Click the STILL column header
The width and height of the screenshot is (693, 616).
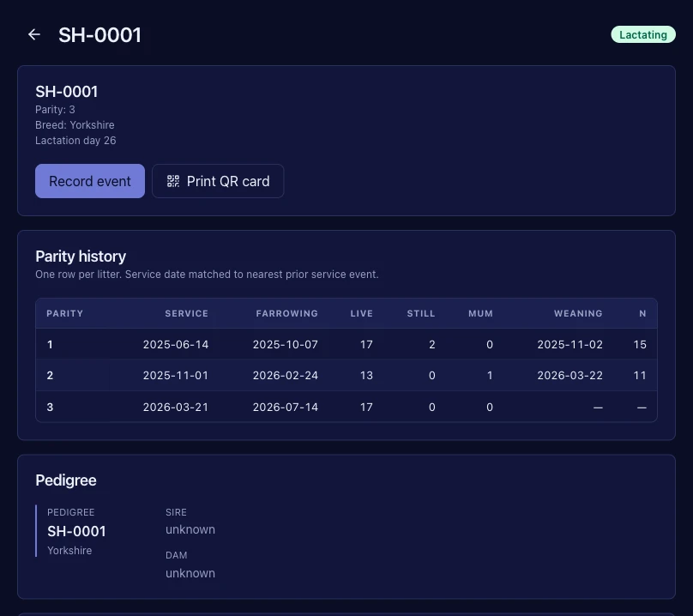(x=421, y=313)
